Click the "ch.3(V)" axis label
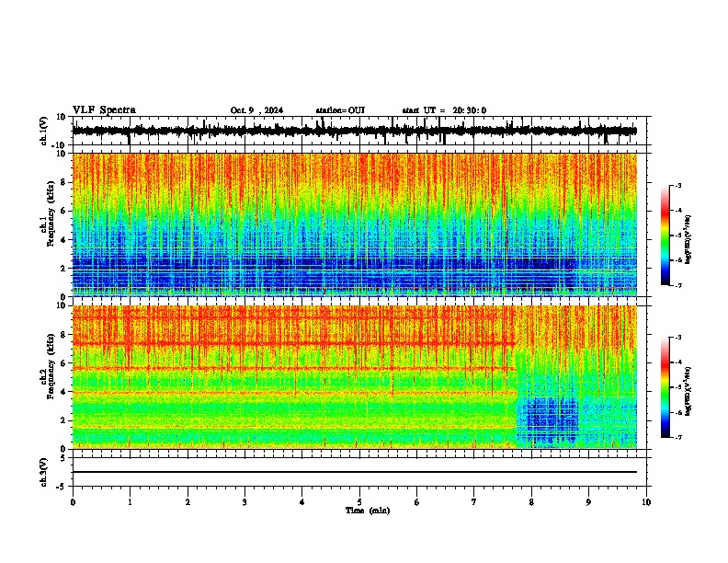The image size is (728, 563). [x=44, y=472]
